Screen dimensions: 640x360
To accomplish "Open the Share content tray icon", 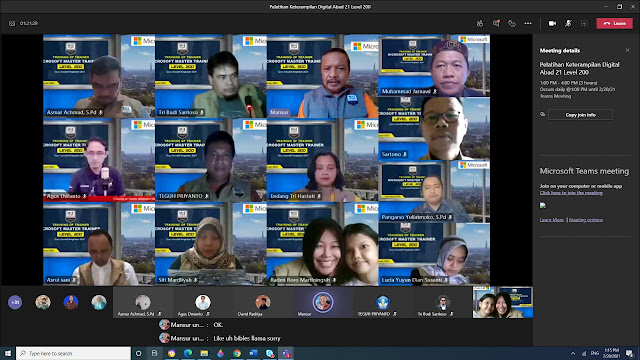I will click(584, 24).
